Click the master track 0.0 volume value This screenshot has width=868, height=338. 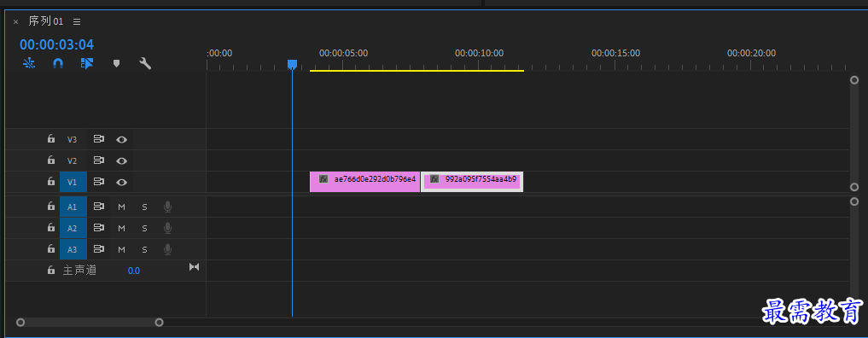[x=134, y=271]
